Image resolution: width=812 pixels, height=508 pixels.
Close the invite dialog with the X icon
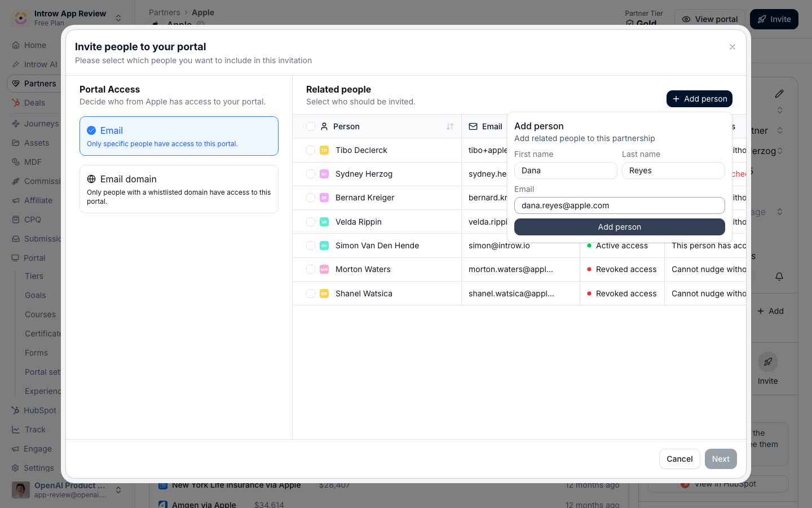click(x=732, y=47)
